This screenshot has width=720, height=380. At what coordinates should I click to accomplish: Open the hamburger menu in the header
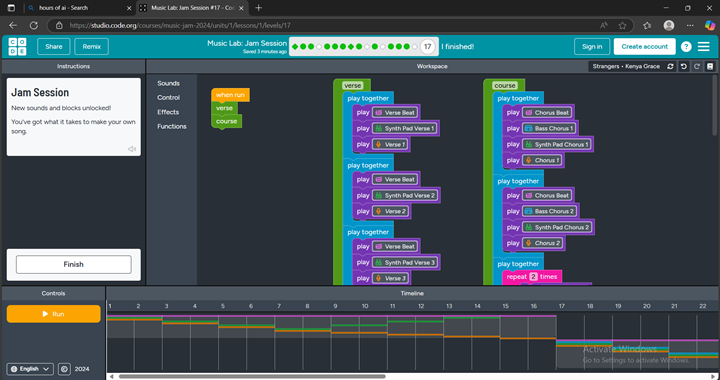click(703, 46)
